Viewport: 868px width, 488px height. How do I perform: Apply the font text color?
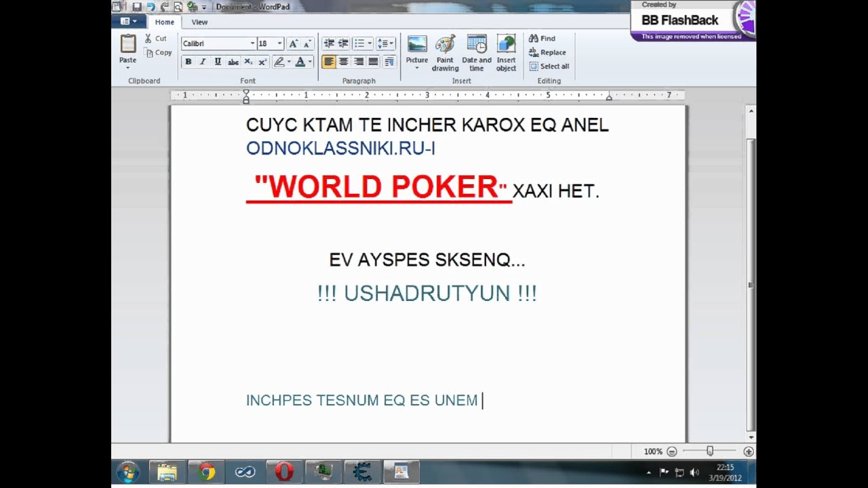300,62
